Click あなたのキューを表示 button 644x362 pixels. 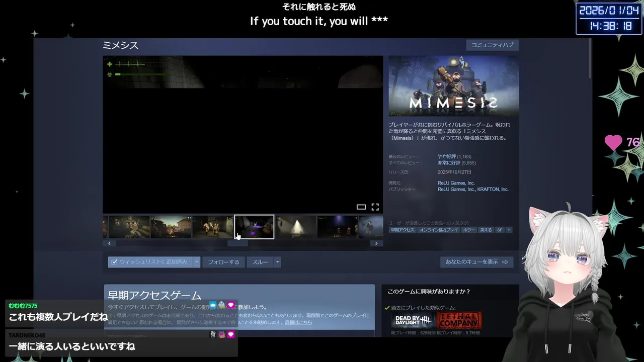pos(476,262)
